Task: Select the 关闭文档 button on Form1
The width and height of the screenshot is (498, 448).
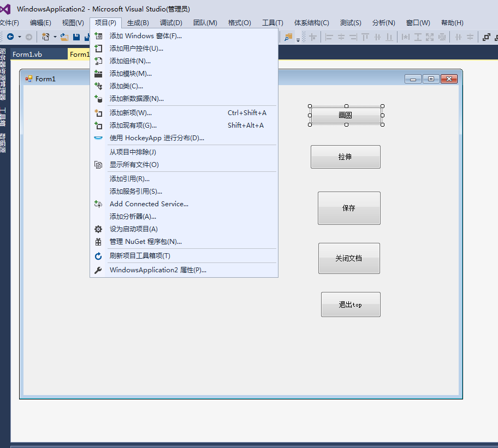Action: click(349, 258)
